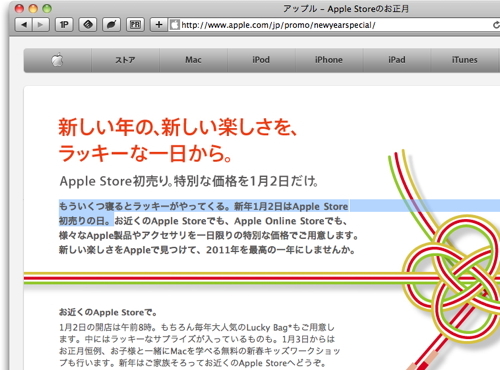Add bookmark with the plus button
Viewport: 500px width, 370px height.
coord(159,25)
